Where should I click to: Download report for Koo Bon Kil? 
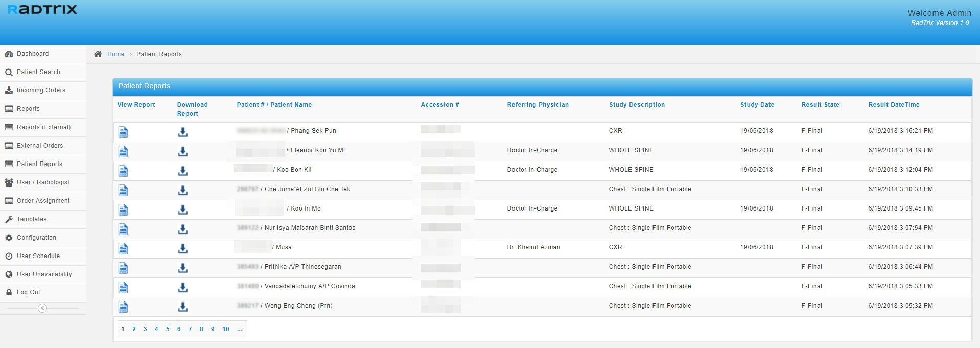click(182, 171)
